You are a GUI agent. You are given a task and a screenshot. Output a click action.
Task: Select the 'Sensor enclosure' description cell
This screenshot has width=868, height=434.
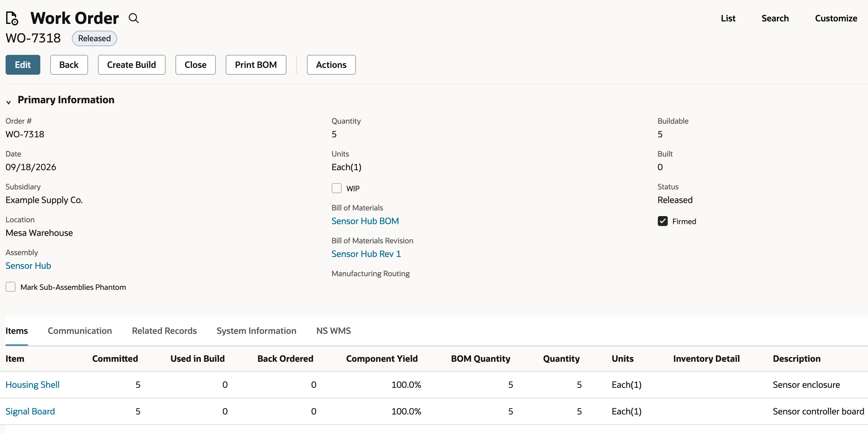click(806, 384)
